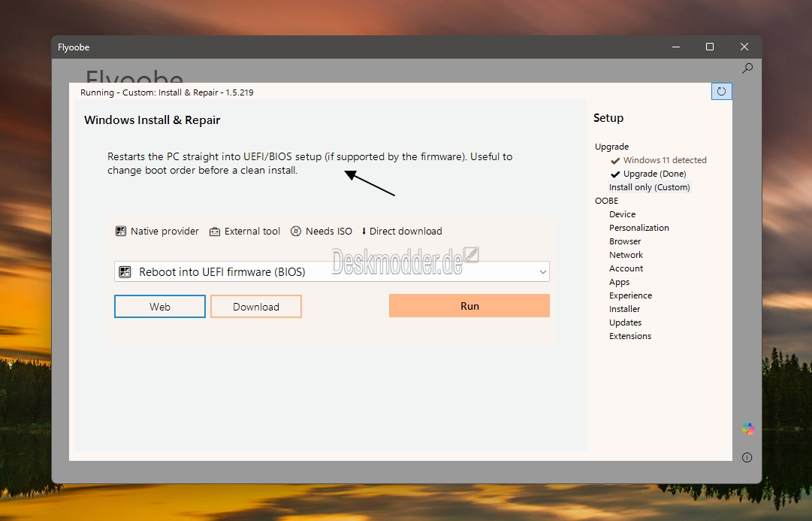Click the External tool briefcase icon
Screen dimensions: 812x521
[214, 232]
